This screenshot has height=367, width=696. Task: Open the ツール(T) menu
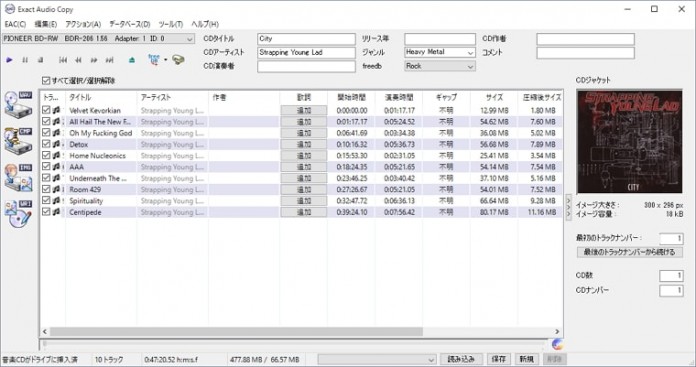pyautogui.click(x=171, y=24)
